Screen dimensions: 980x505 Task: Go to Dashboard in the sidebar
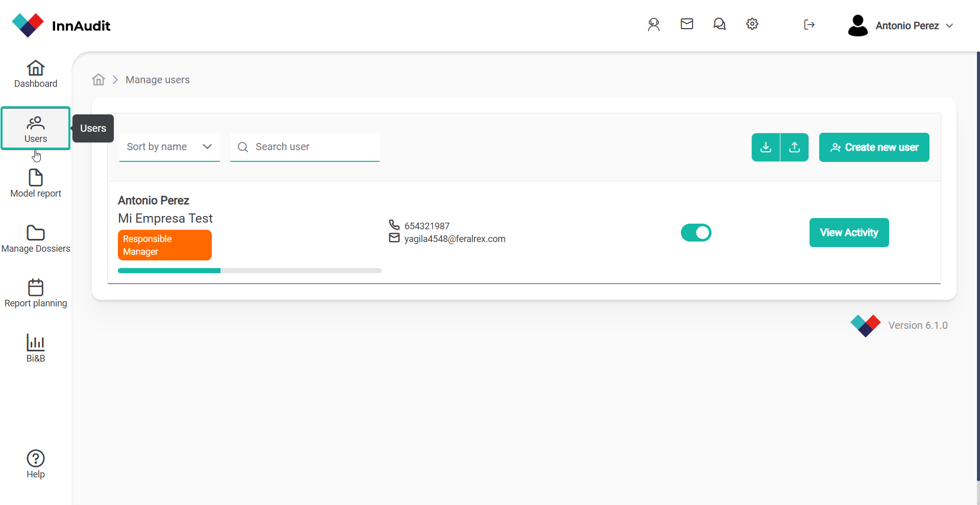[36, 74]
